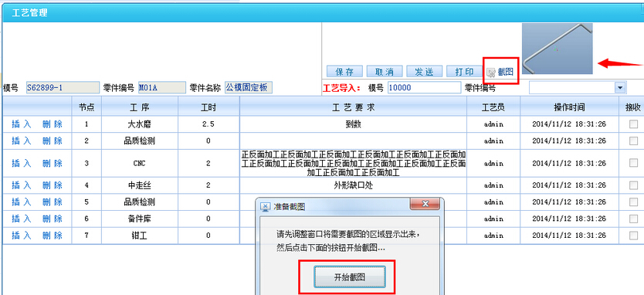
Task: Click the 备件库 process cell
Action: click(x=140, y=219)
